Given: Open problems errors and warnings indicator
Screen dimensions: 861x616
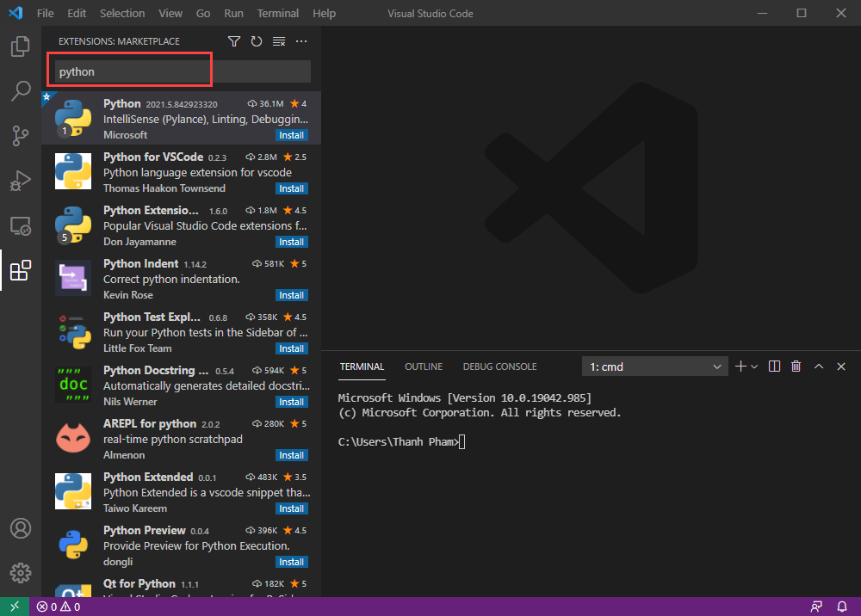Looking at the screenshot, I should pos(59,607).
